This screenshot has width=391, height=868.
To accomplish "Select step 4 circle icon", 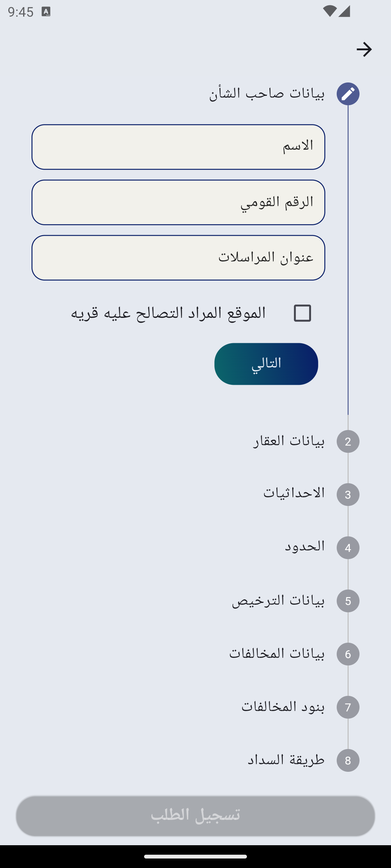I will click(348, 548).
